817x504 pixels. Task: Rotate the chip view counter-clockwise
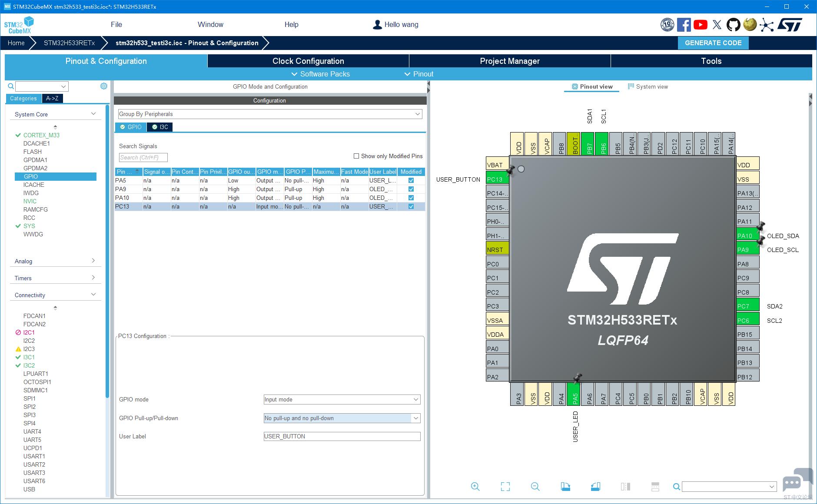pyautogui.click(x=595, y=487)
